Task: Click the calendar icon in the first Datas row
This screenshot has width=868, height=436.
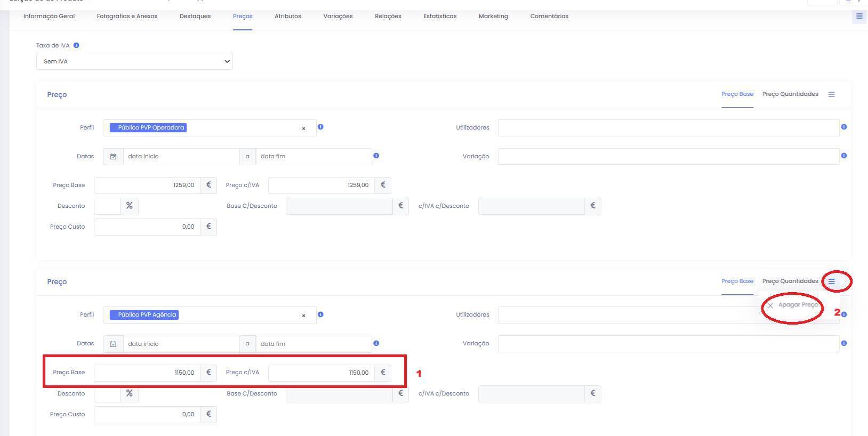Action: (x=113, y=157)
